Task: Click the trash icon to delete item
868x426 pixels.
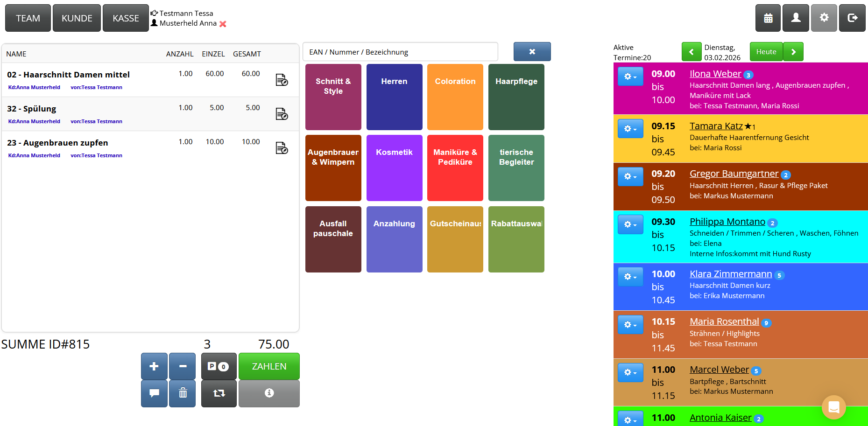Action: pos(183,393)
